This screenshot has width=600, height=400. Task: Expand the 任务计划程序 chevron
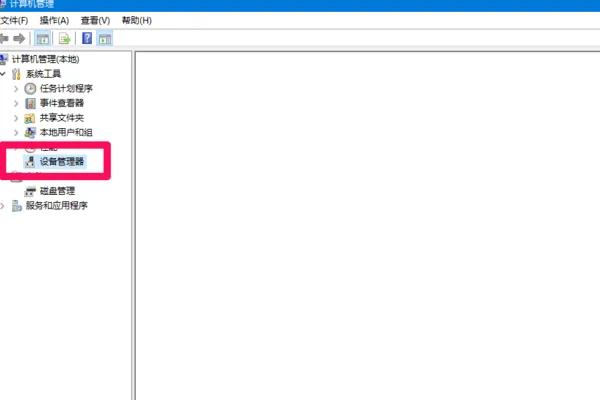(x=16, y=88)
